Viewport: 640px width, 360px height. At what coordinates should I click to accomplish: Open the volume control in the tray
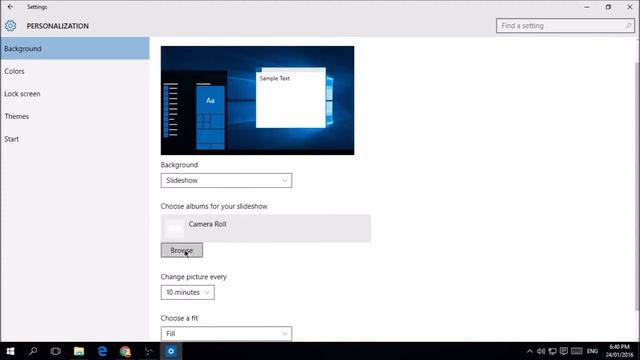541,351
